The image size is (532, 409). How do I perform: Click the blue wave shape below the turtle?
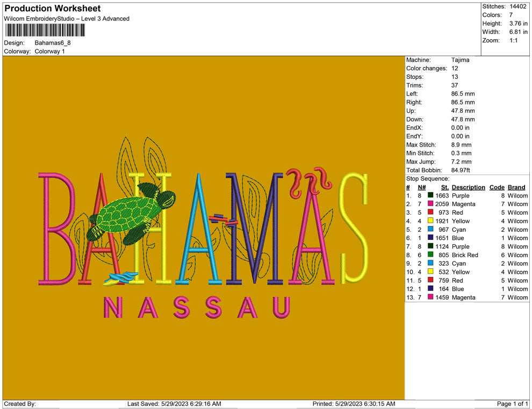pos(124,277)
